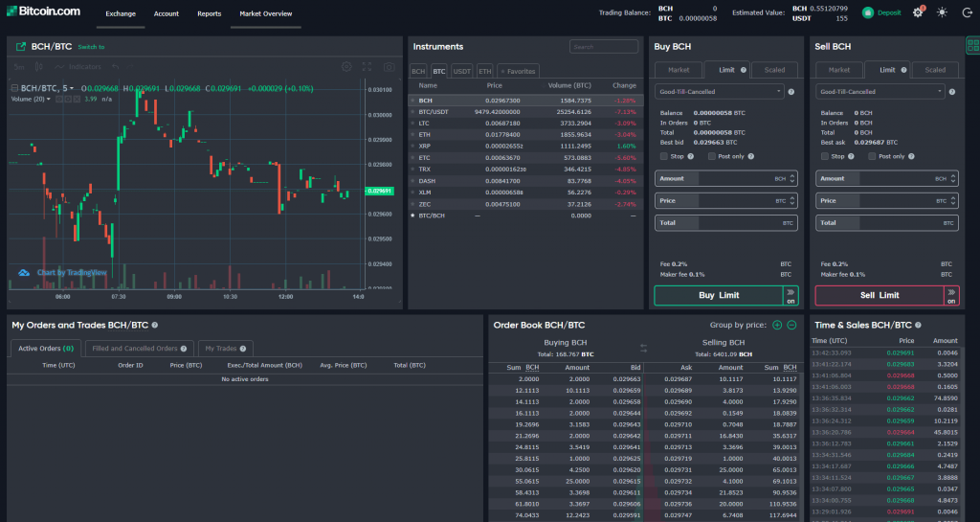Enable Stop checkbox in Buy BCH
The width and height of the screenshot is (980, 522).
tap(664, 156)
